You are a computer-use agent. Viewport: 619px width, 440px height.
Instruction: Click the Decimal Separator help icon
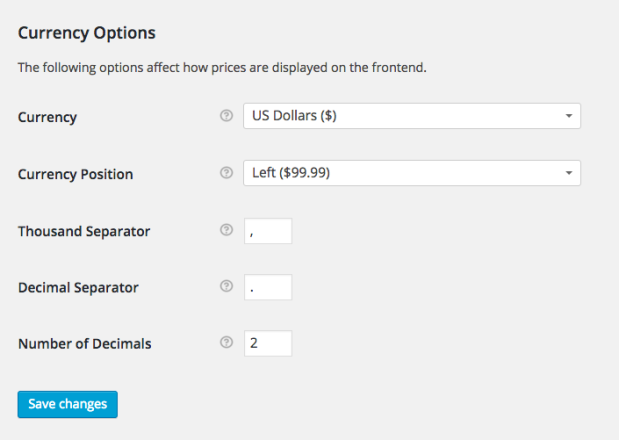(226, 286)
